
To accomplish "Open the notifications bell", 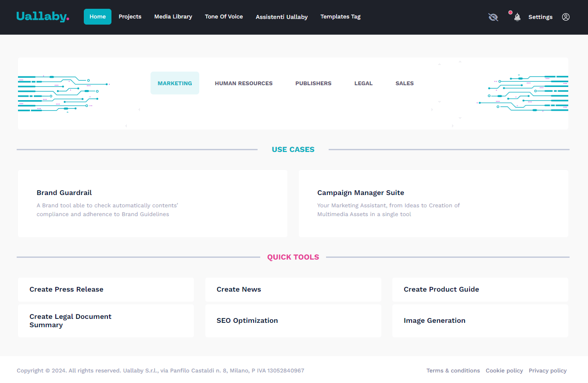I will coord(517,17).
